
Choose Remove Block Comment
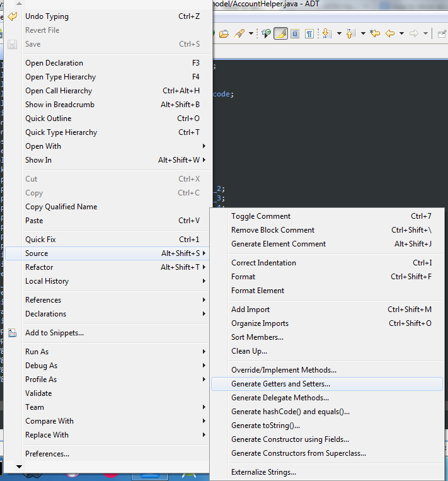point(327,230)
